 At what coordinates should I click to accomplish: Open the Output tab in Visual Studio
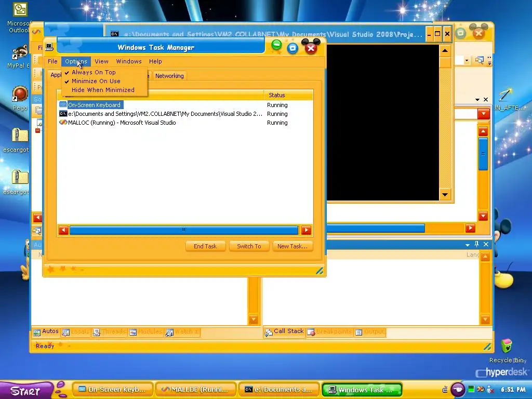point(370,332)
